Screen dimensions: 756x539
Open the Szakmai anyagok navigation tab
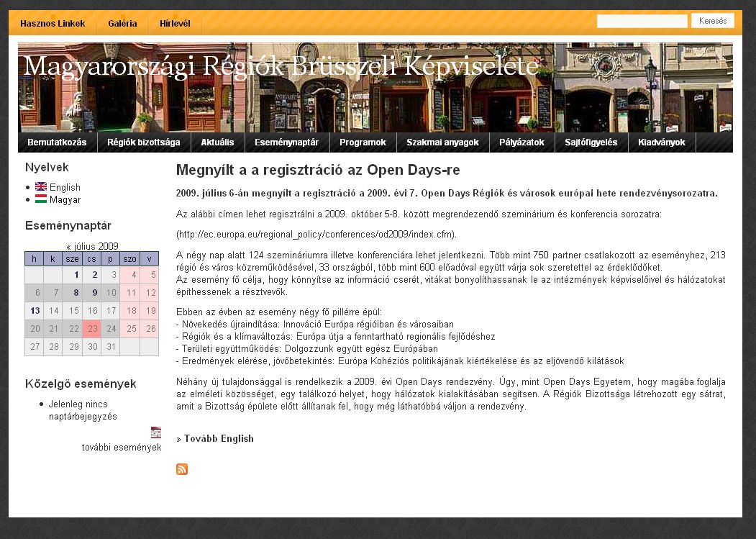pyautogui.click(x=442, y=142)
